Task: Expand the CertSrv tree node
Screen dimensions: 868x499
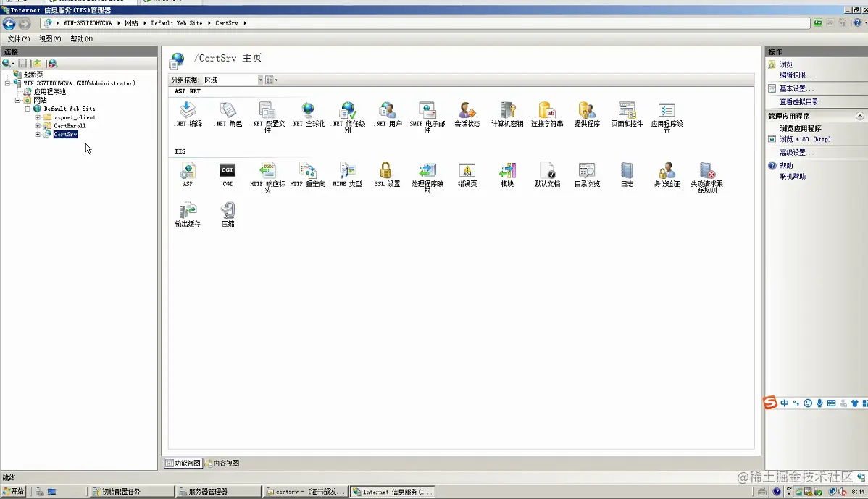Action: [x=38, y=135]
